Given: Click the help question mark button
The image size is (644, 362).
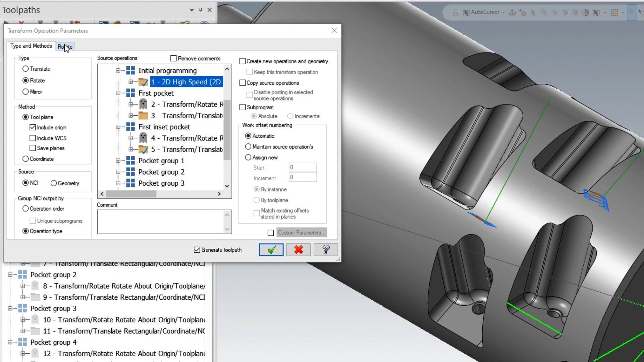Looking at the screenshot, I should click(326, 250).
